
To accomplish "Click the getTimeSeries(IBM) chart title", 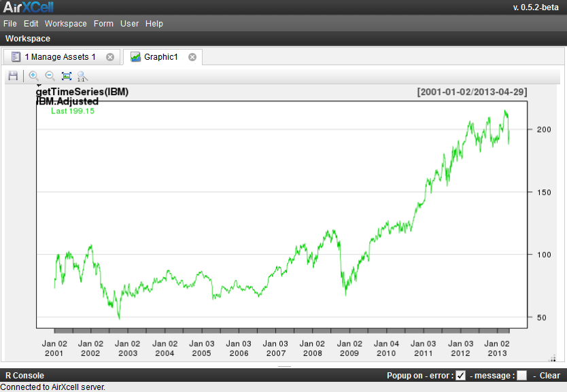I will 82,92.
